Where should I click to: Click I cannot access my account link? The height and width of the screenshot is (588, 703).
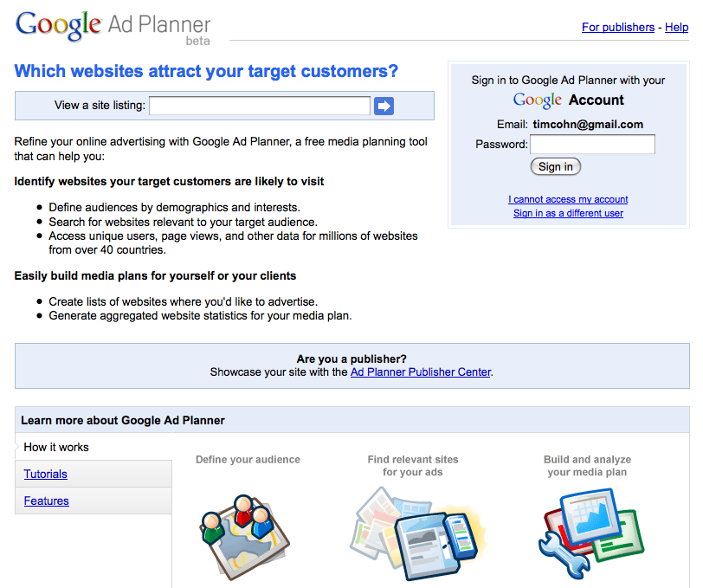(568, 199)
